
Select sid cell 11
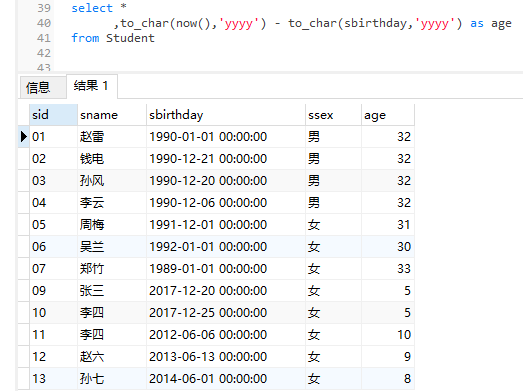coord(53,335)
